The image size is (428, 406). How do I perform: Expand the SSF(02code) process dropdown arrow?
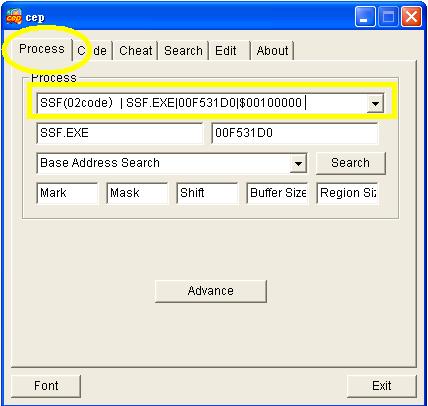[x=375, y=103]
